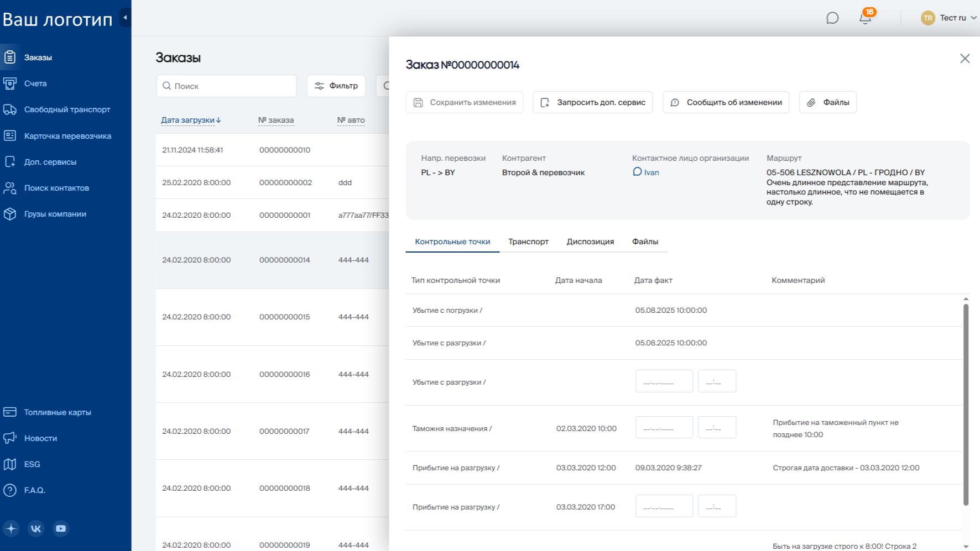Click the TR user avatar

click(x=928, y=18)
